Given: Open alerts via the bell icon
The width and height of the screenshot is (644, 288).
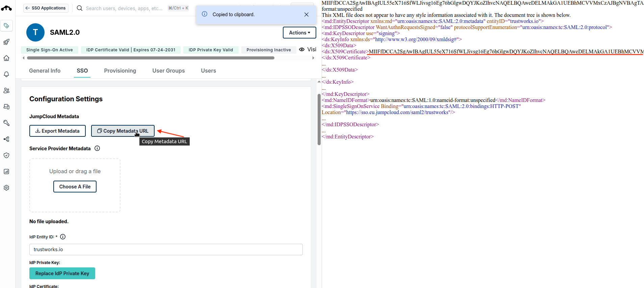Looking at the screenshot, I should 6,74.
